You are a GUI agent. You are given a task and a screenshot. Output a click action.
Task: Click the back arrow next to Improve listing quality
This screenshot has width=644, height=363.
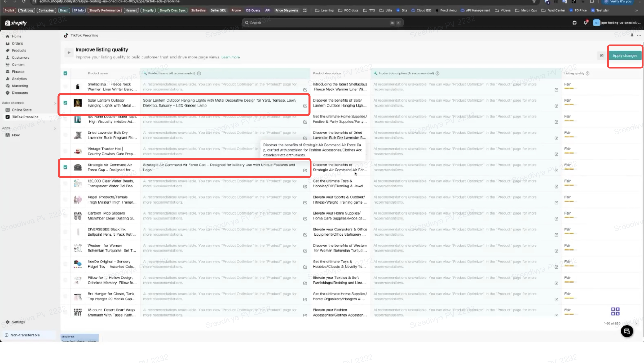69,52
